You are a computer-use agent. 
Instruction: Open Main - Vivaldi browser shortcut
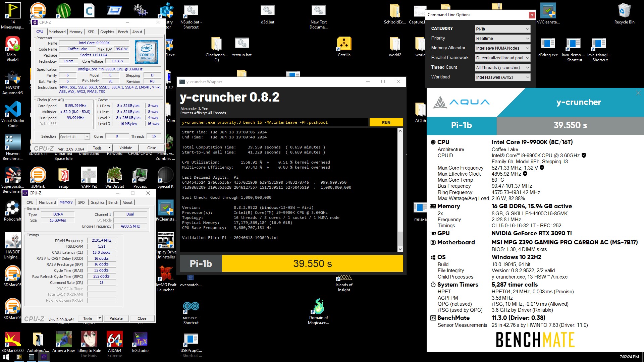coord(13,49)
